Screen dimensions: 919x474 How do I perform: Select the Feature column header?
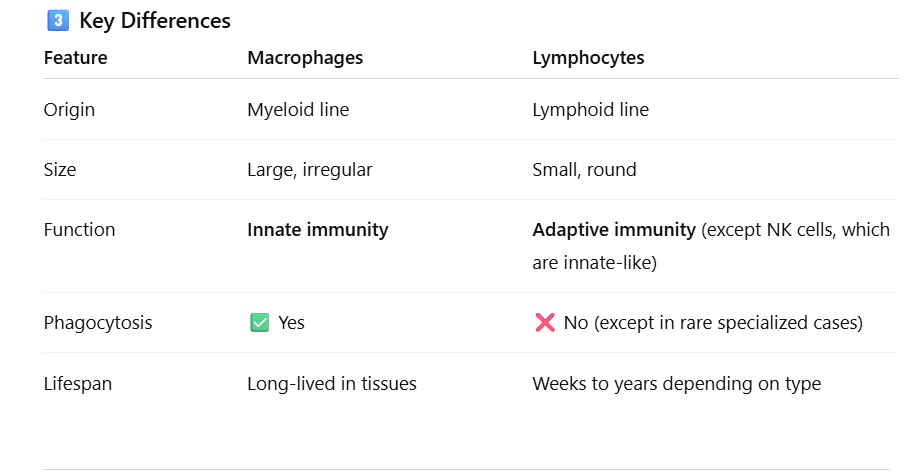[75, 58]
